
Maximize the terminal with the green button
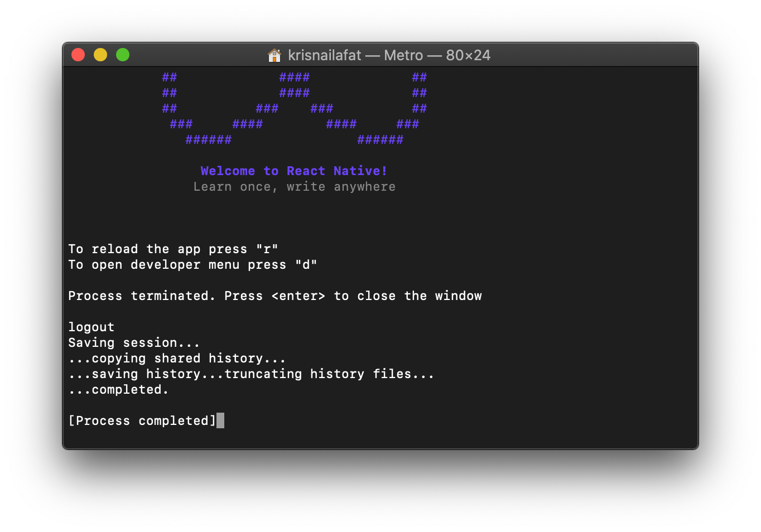(x=123, y=55)
